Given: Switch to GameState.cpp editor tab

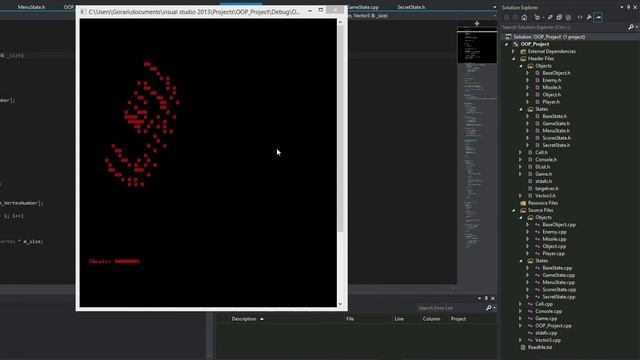Looking at the screenshot, I should pos(363,7).
